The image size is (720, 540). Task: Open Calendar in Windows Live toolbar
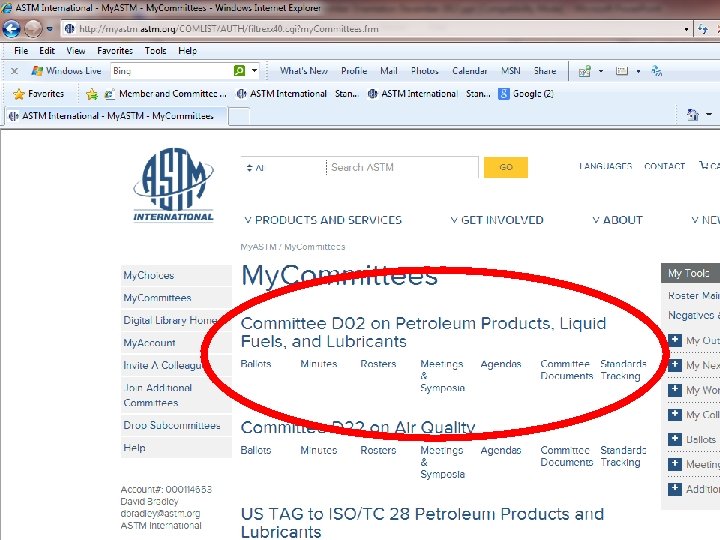click(x=469, y=71)
